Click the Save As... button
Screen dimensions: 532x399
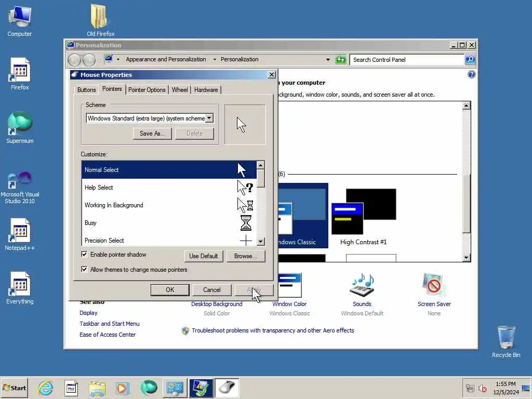[152, 134]
